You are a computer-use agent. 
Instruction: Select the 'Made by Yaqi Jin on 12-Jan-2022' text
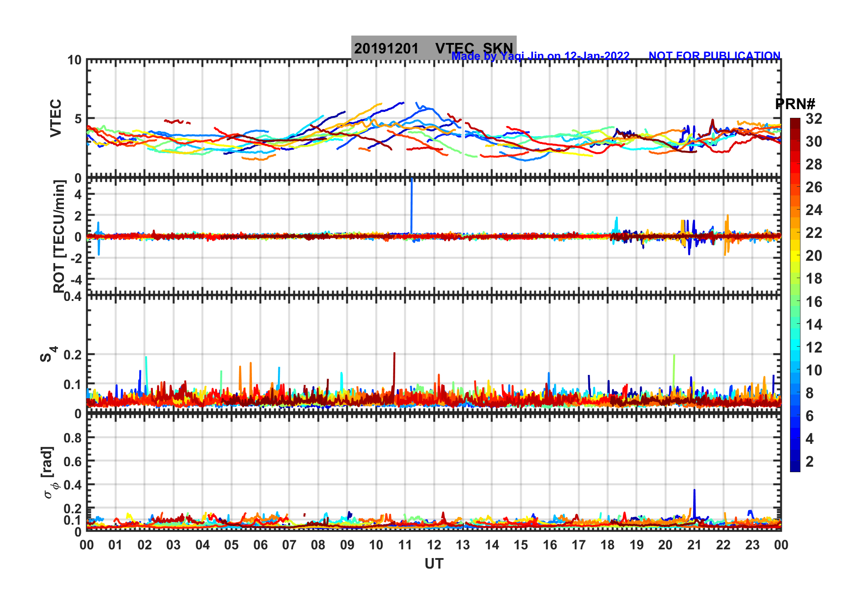540,56
